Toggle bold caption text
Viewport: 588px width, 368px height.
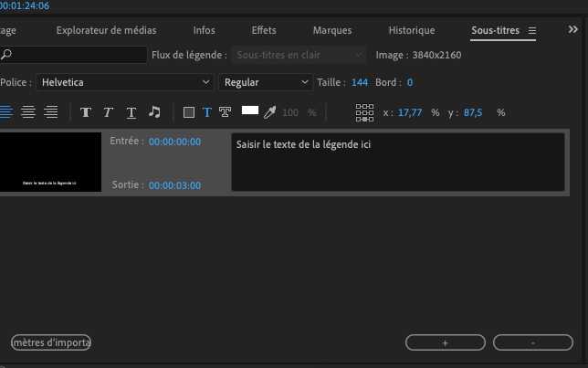(x=86, y=112)
